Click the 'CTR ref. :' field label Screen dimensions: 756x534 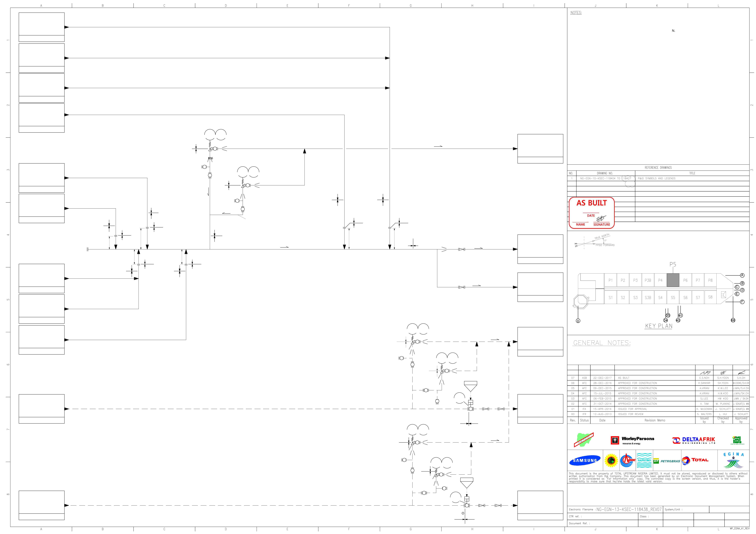coord(575,517)
